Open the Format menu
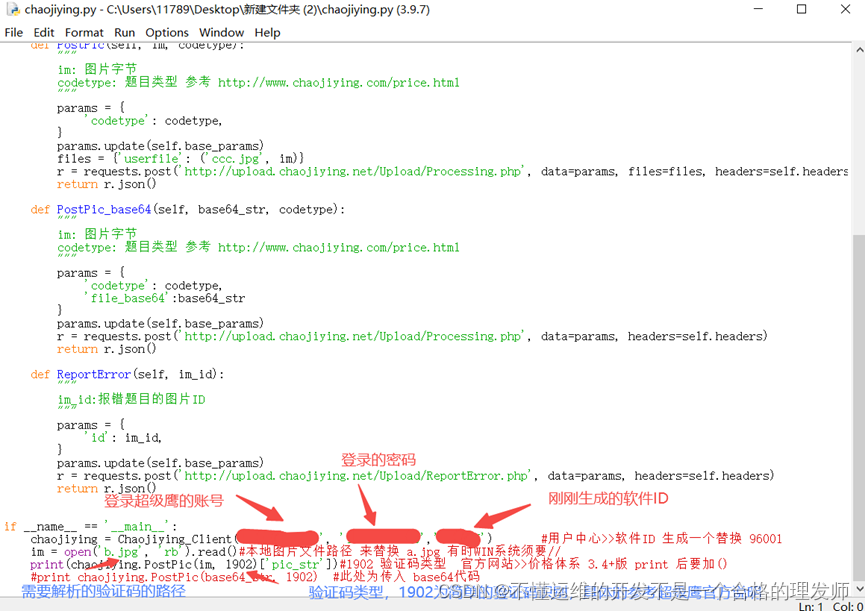The image size is (865, 611). (84, 33)
